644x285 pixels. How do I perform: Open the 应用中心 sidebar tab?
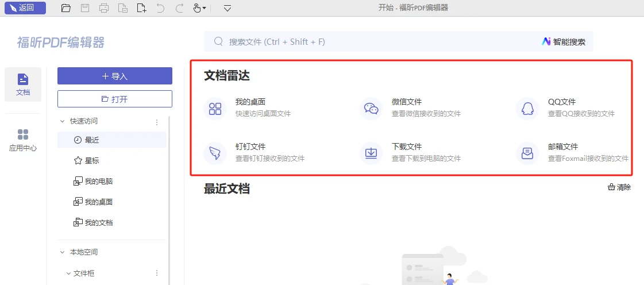click(23, 140)
